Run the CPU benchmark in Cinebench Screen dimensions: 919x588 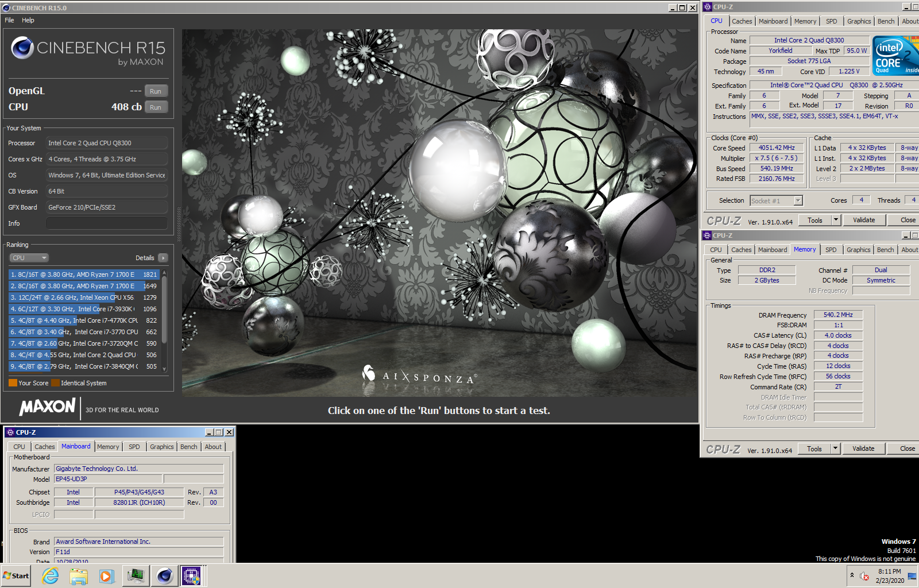click(x=156, y=107)
